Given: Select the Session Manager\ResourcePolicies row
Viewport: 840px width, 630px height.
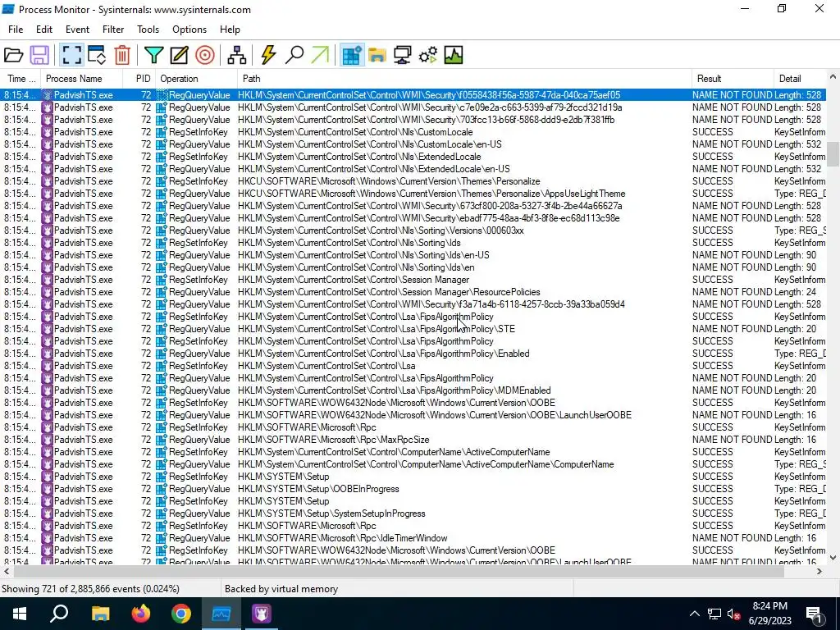Looking at the screenshot, I should [413, 292].
